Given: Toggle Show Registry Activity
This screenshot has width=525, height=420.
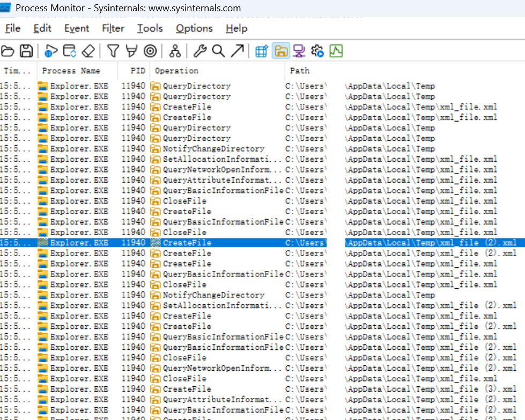Looking at the screenshot, I should pyautogui.click(x=262, y=51).
